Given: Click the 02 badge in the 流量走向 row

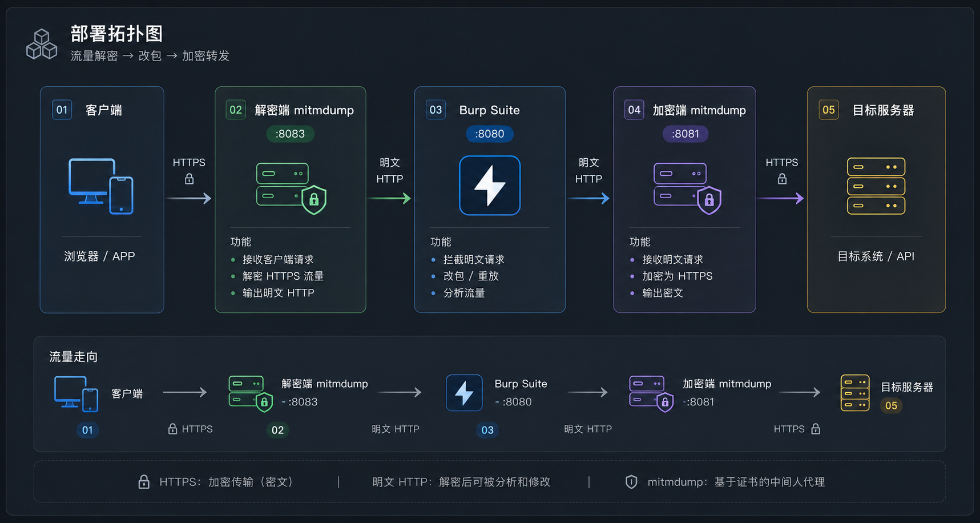Looking at the screenshot, I should click(277, 430).
